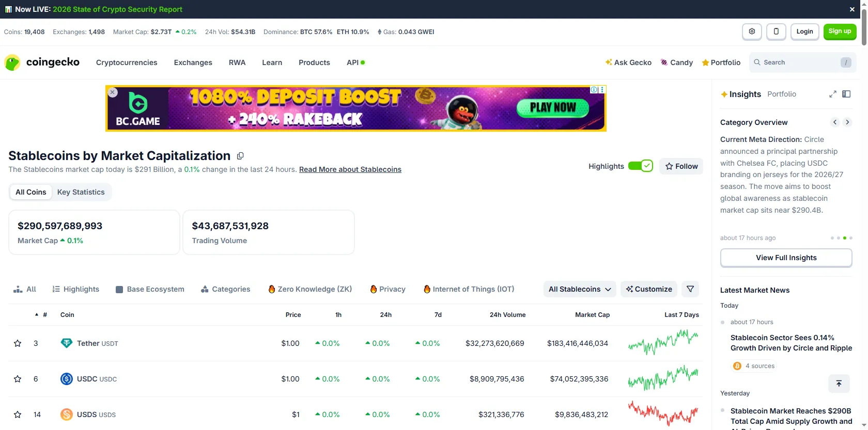The width and height of the screenshot is (868, 430).
Task: Favorite USDC with the star
Action: point(18,379)
